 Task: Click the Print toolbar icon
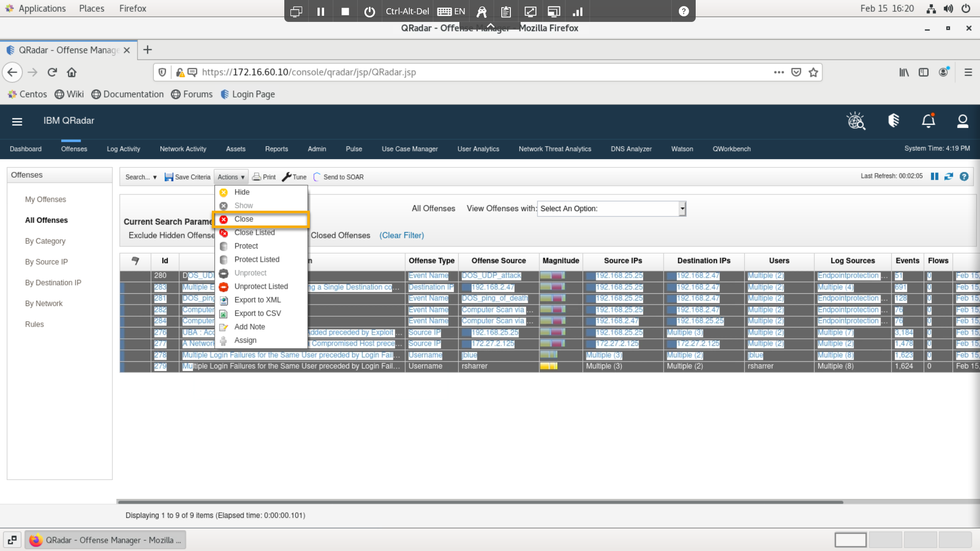point(264,177)
